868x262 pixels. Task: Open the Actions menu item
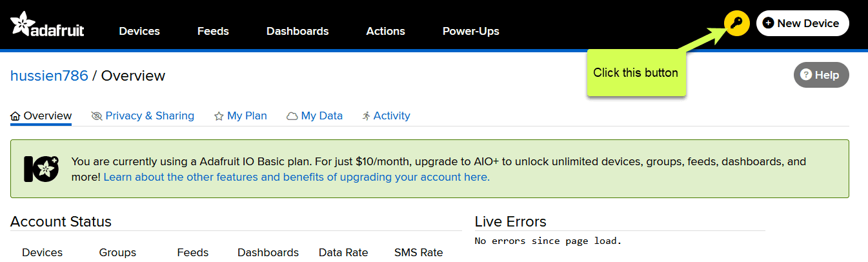tap(385, 31)
